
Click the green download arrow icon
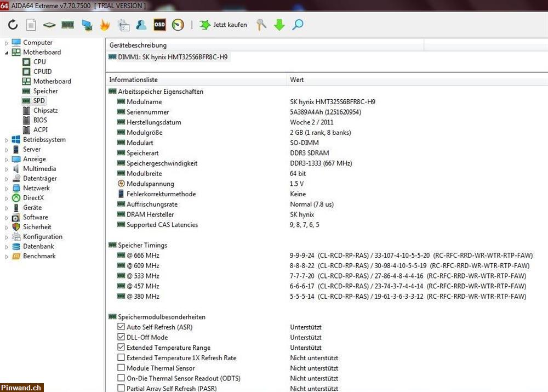tap(279, 25)
